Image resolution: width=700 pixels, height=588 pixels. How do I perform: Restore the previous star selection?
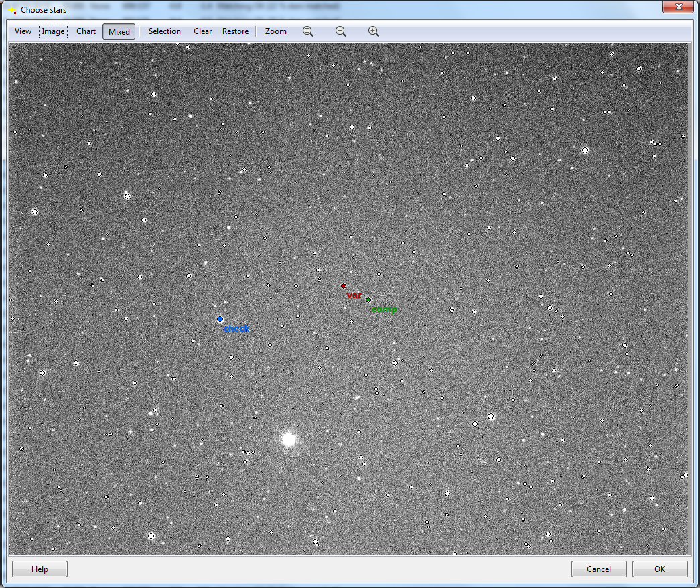(x=235, y=31)
